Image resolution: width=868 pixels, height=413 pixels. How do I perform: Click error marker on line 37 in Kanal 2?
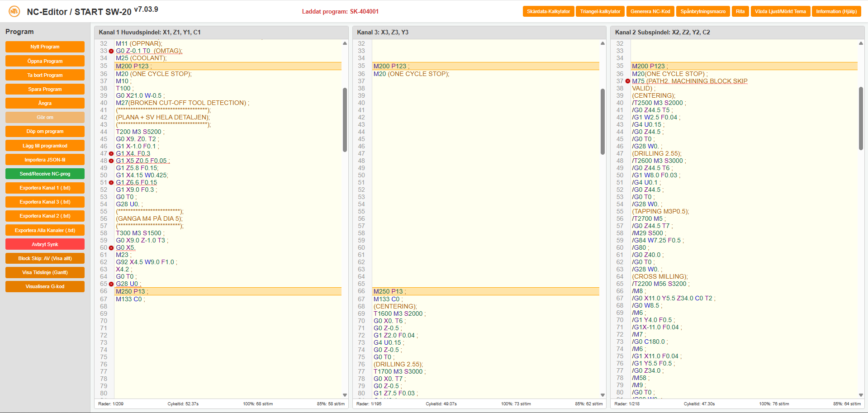tap(628, 81)
